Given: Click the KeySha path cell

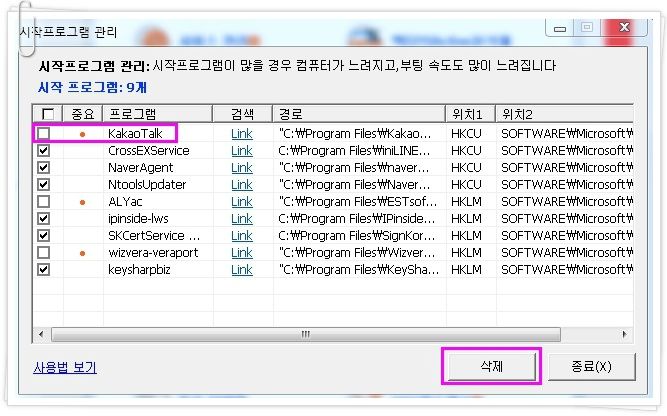Looking at the screenshot, I should pos(359,270).
